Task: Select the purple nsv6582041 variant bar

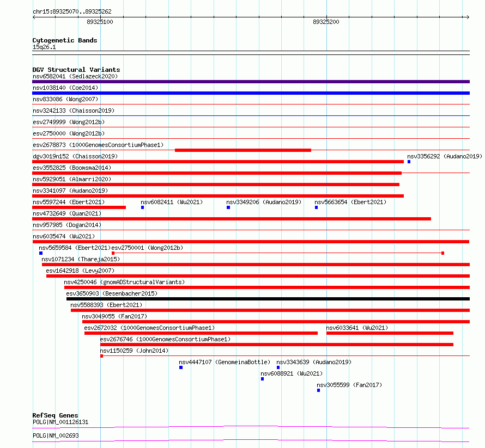Action: pyautogui.click(x=251, y=82)
